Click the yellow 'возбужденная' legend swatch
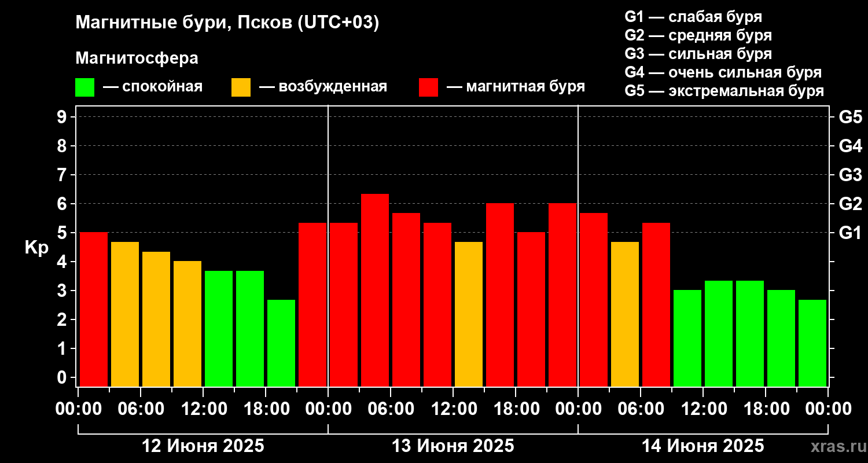The width and height of the screenshot is (868, 463). click(x=241, y=87)
